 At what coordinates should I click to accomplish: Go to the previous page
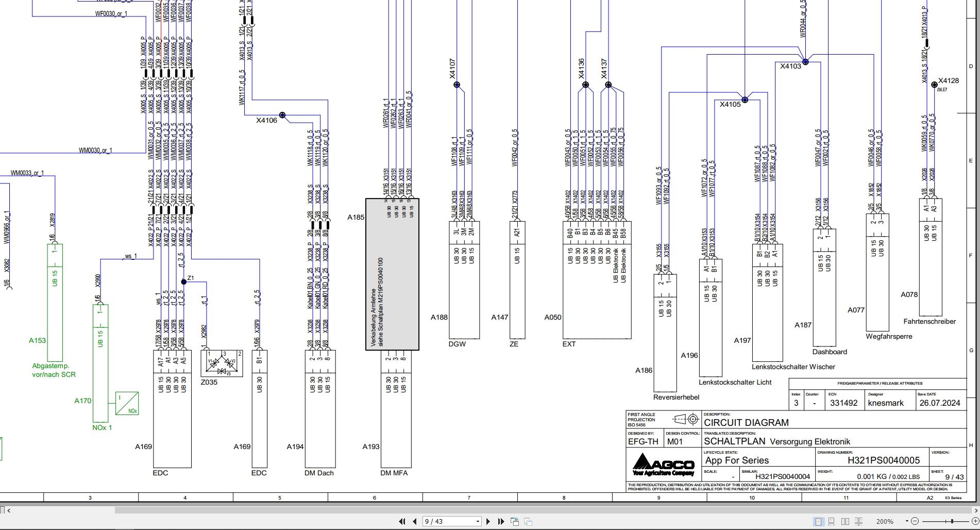pyautogui.click(x=414, y=521)
